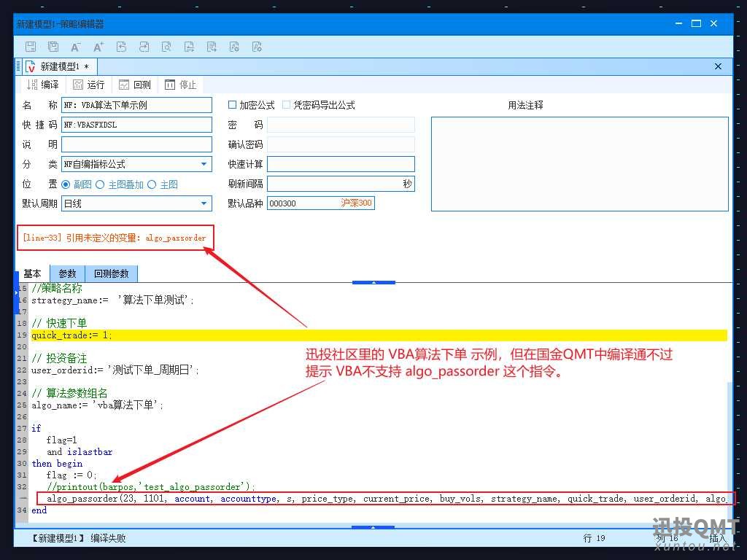Screen dimensions: 747x560
Task: Switch to the 基本 tab
Action: click(x=32, y=273)
